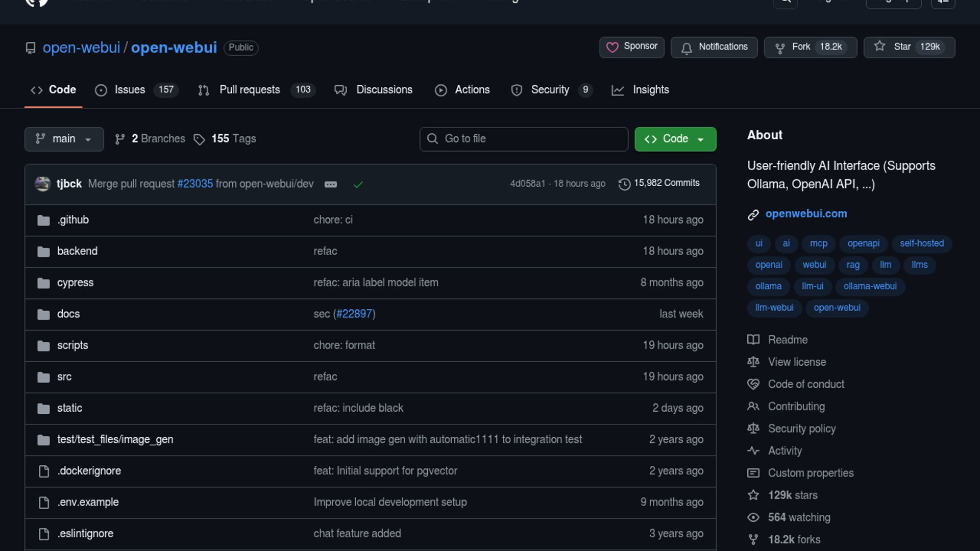Screen dimensions: 980x551
Task: Open the .github folder
Action: click(x=73, y=220)
